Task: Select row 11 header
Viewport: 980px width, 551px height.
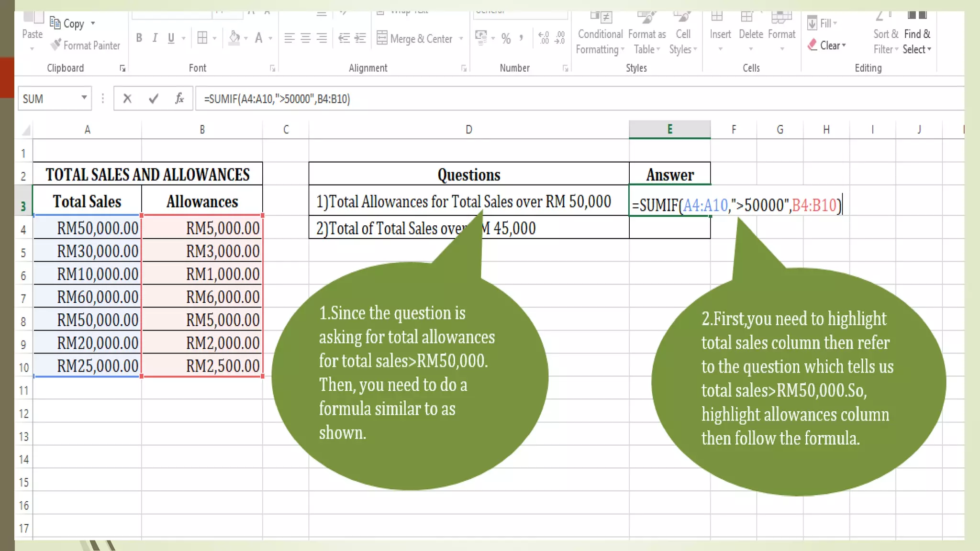Action: 23,390
